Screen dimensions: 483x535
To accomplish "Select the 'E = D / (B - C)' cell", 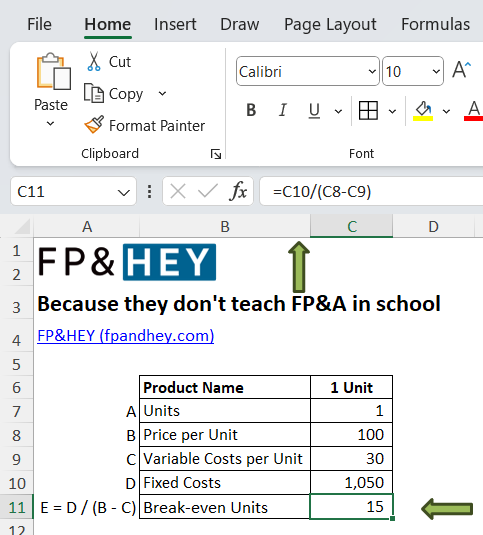I will [x=87, y=507].
